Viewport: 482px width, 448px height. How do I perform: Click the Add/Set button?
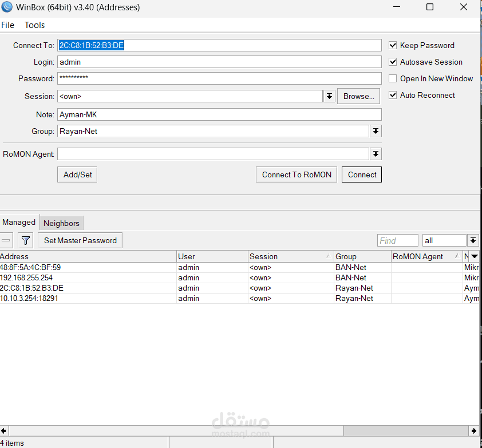point(77,175)
